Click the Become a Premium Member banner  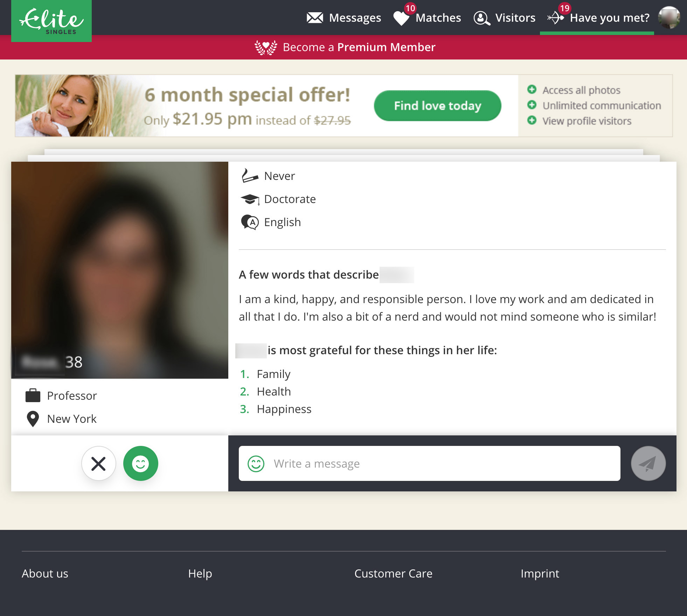pyautogui.click(x=343, y=47)
